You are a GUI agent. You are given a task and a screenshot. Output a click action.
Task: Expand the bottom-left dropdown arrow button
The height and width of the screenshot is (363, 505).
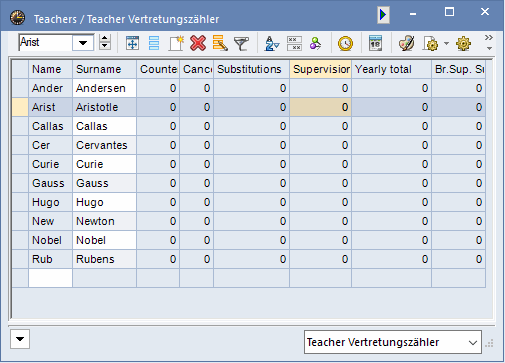click(x=20, y=339)
